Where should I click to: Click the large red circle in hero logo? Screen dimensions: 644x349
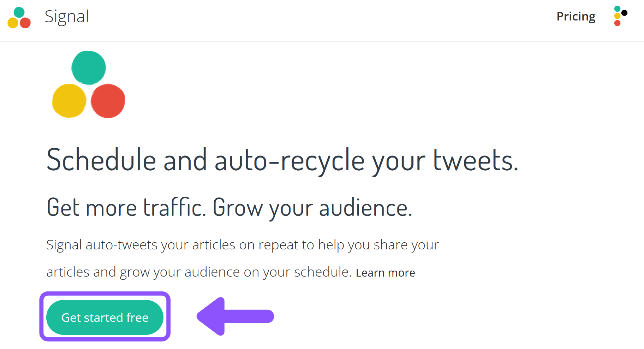108,101
